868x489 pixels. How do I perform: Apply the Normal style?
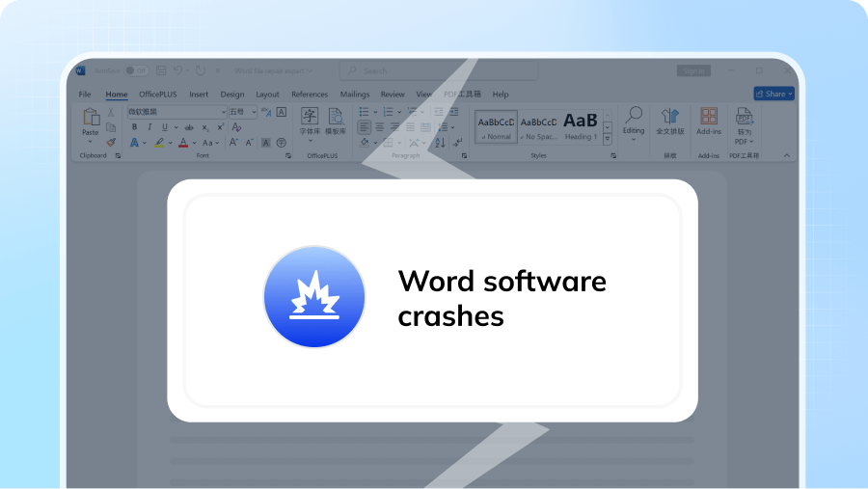coord(496,126)
